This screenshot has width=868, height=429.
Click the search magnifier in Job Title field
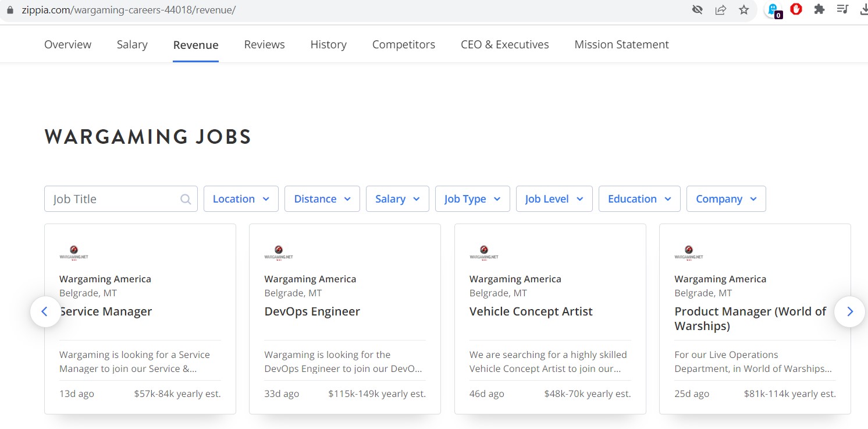point(186,199)
